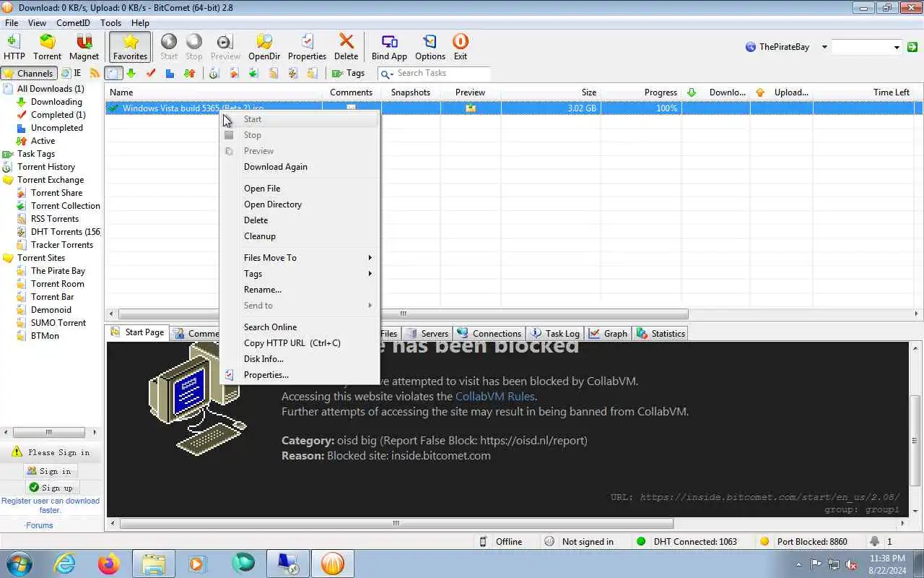Toggle green Downloading filter icon in small toolbar

(x=131, y=73)
